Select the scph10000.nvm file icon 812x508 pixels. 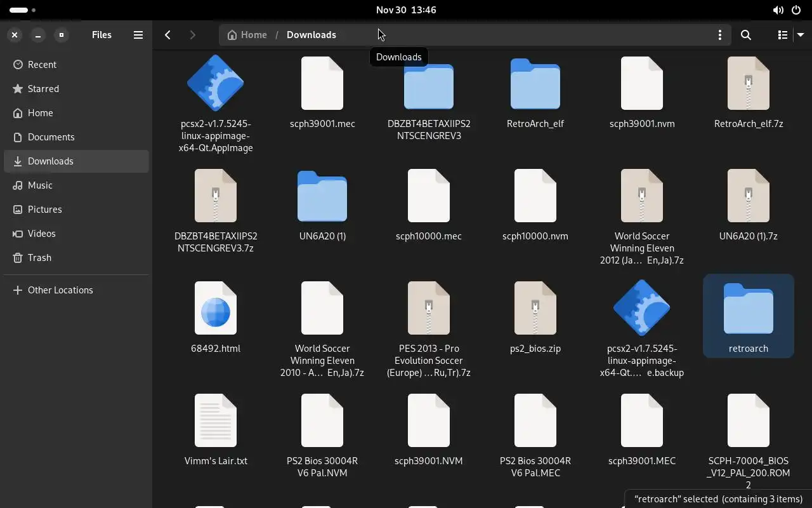(x=535, y=196)
